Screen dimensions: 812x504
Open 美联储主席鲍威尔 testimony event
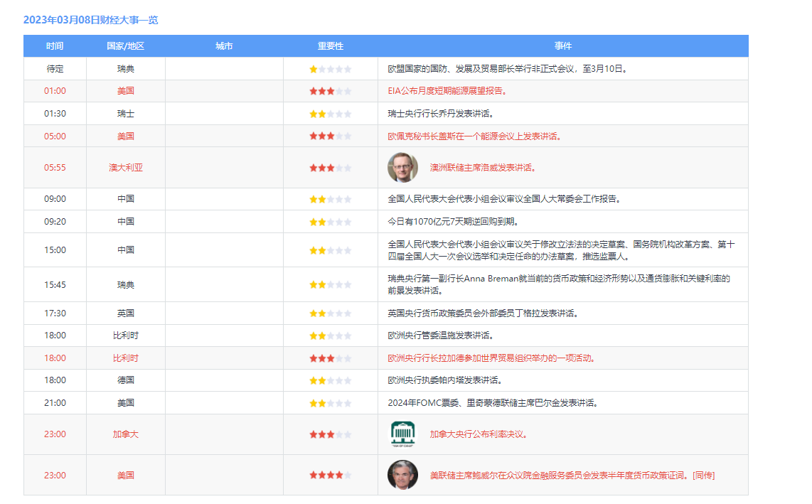pos(572,475)
